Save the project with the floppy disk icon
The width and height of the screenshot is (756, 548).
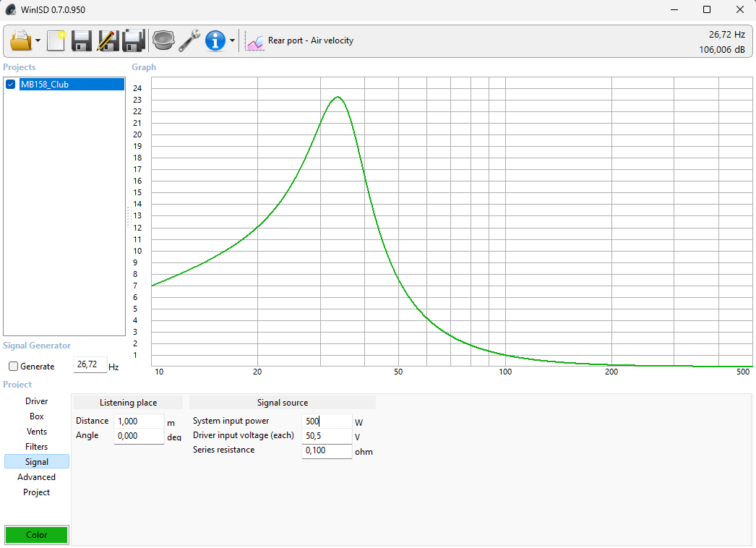(x=82, y=40)
